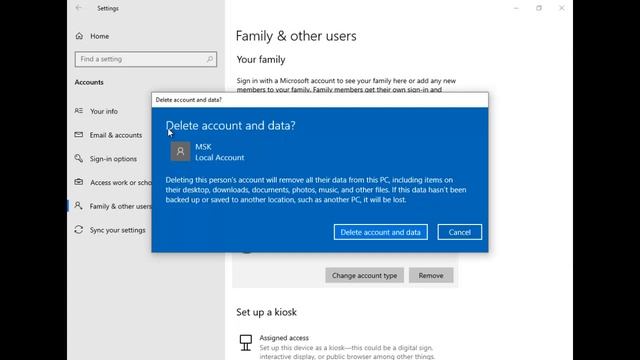Viewport: 640px width, 360px height.
Task: Click the Find a setting field
Action: click(146, 59)
